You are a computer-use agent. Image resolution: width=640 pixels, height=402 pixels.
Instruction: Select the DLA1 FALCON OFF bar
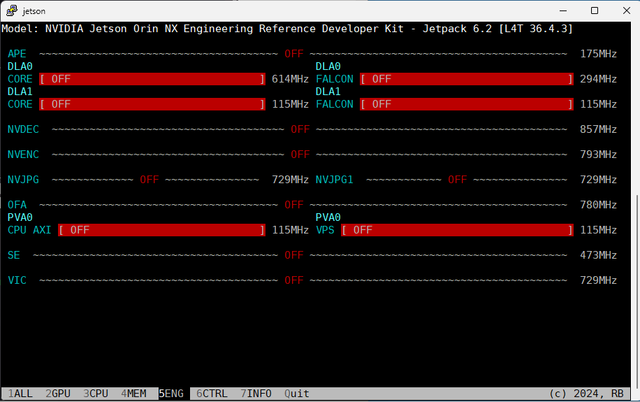pyautogui.click(x=468, y=104)
